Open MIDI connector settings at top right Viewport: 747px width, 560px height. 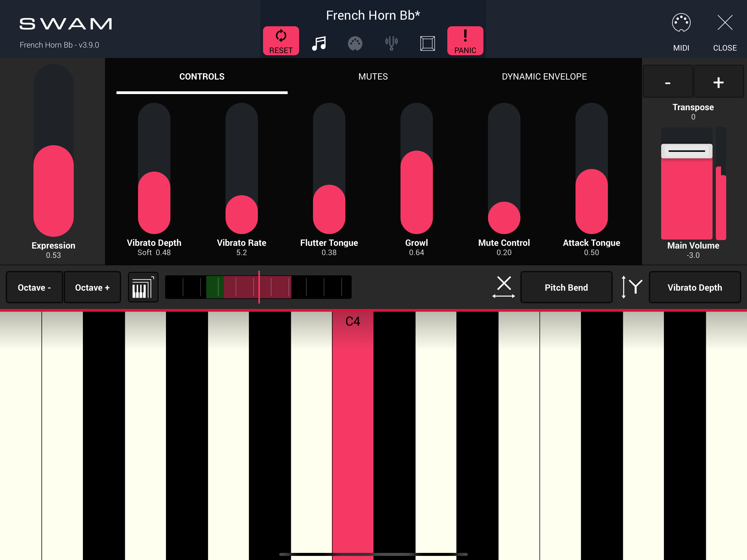point(681,33)
